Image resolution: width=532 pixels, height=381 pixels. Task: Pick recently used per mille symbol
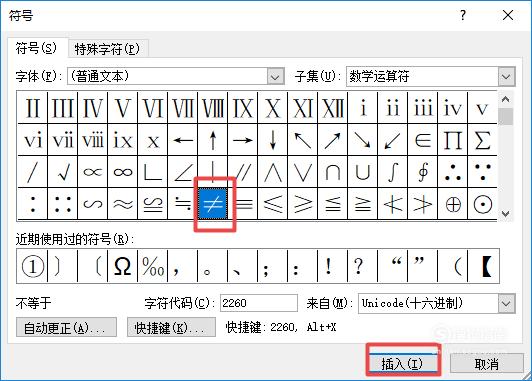coord(153,266)
